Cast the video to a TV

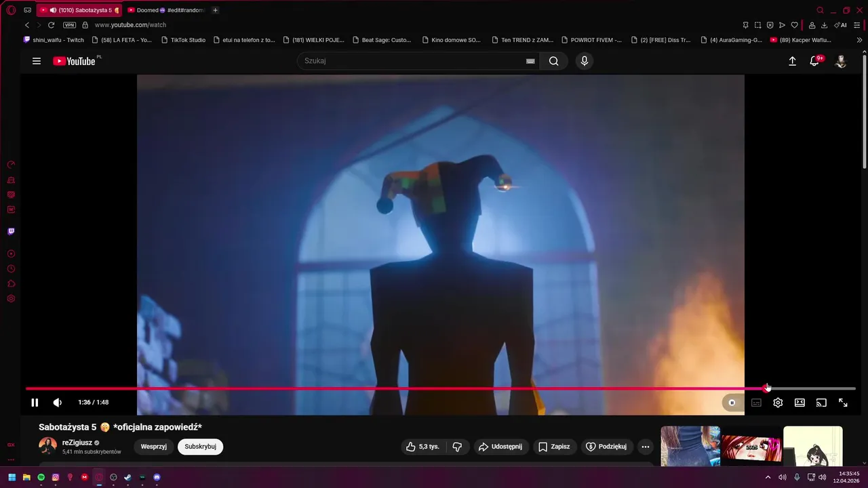[x=821, y=403]
